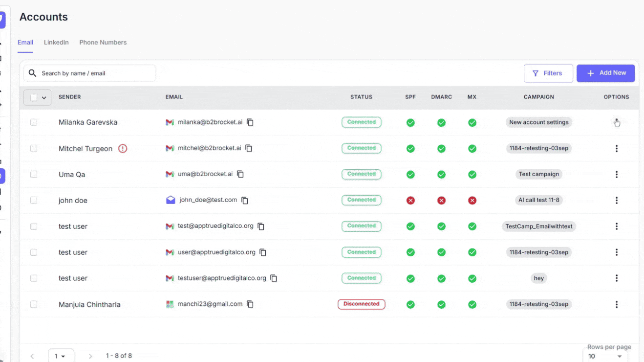Open options menu for Manjula Chintharla

coord(616,304)
